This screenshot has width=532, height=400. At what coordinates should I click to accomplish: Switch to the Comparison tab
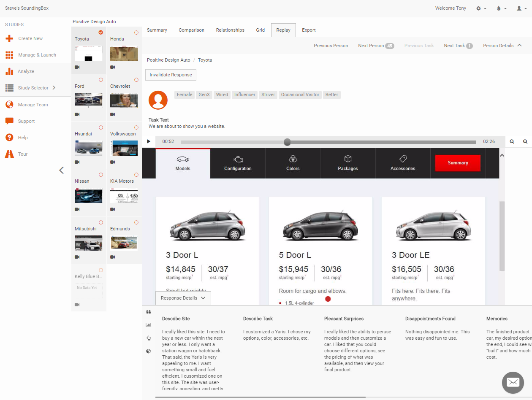tap(191, 30)
